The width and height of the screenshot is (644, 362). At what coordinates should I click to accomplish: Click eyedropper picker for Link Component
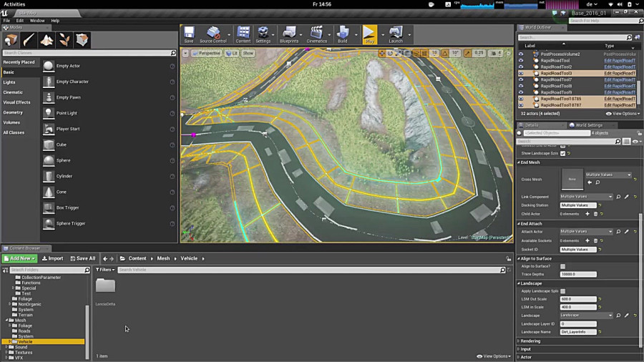[x=627, y=197]
